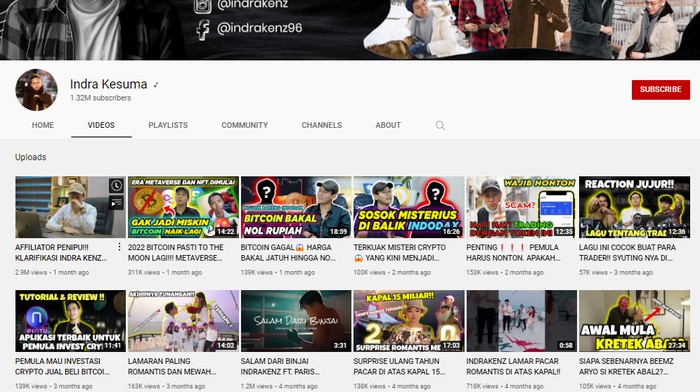Click the Indra Kesuma channel avatar
The image size is (700, 392).
pos(37,90)
